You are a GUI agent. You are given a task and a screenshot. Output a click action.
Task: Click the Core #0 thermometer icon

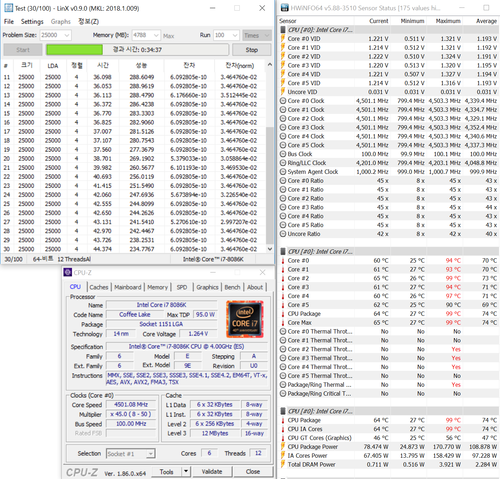point(283,260)
